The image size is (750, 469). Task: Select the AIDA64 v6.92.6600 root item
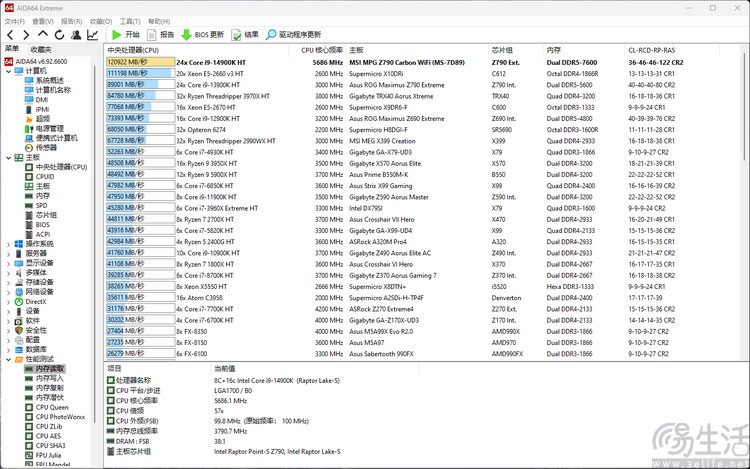pyautogui.click(x=36, y=61)
